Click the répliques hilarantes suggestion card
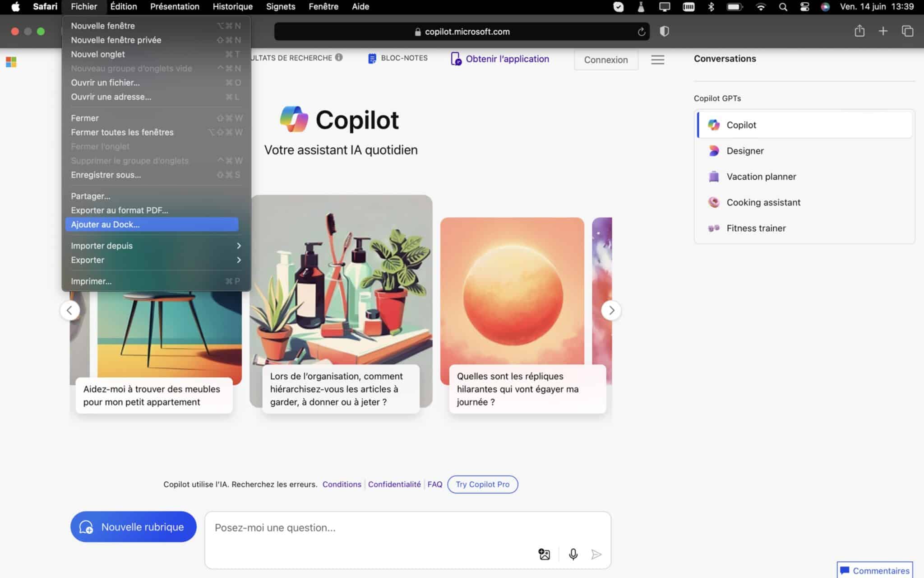Screen dimensions: 924x578 [x=527, y=389]
